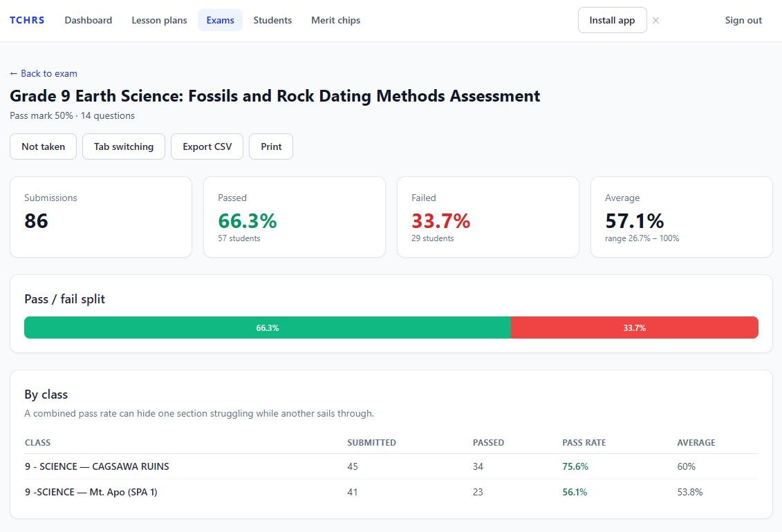Click the exam title heading
The image size is (782, 532).
click(274, 95)
